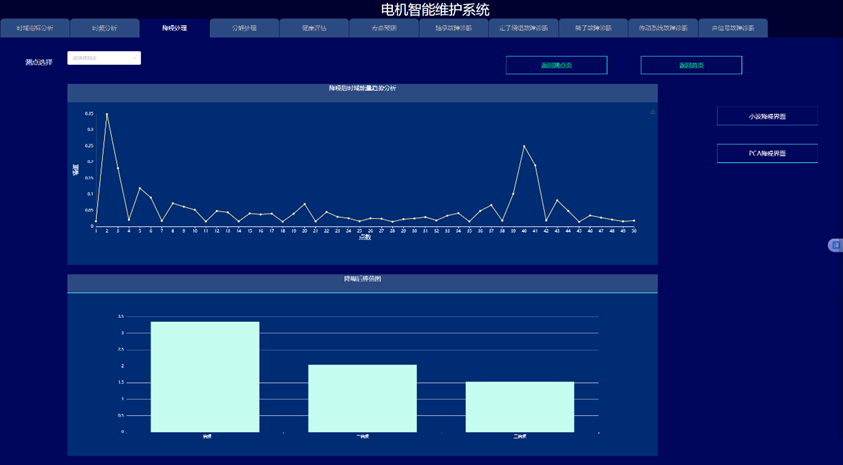Click the download icon on the line chart

pyautogui.click(x=653, y=112)
